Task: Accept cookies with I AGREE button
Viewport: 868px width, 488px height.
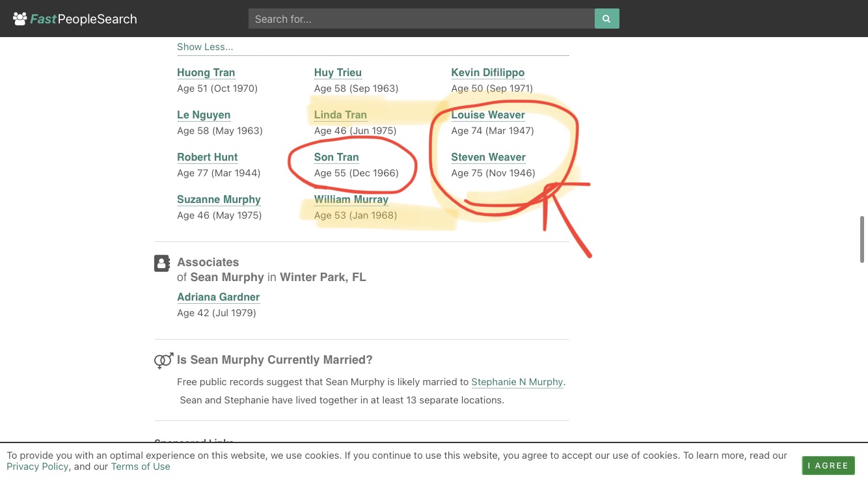Action: (x=828, y=466)
